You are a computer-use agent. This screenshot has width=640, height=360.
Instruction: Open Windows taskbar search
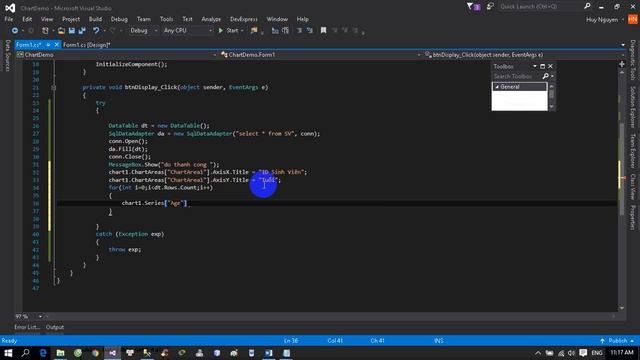[25, 353]
